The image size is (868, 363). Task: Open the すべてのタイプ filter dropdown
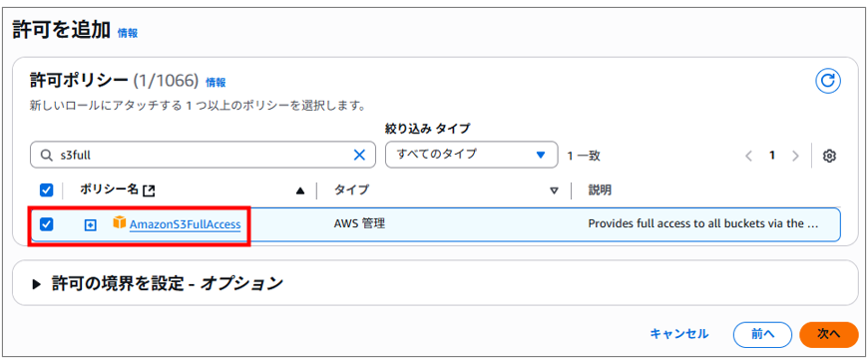click(x=471, y=155)
